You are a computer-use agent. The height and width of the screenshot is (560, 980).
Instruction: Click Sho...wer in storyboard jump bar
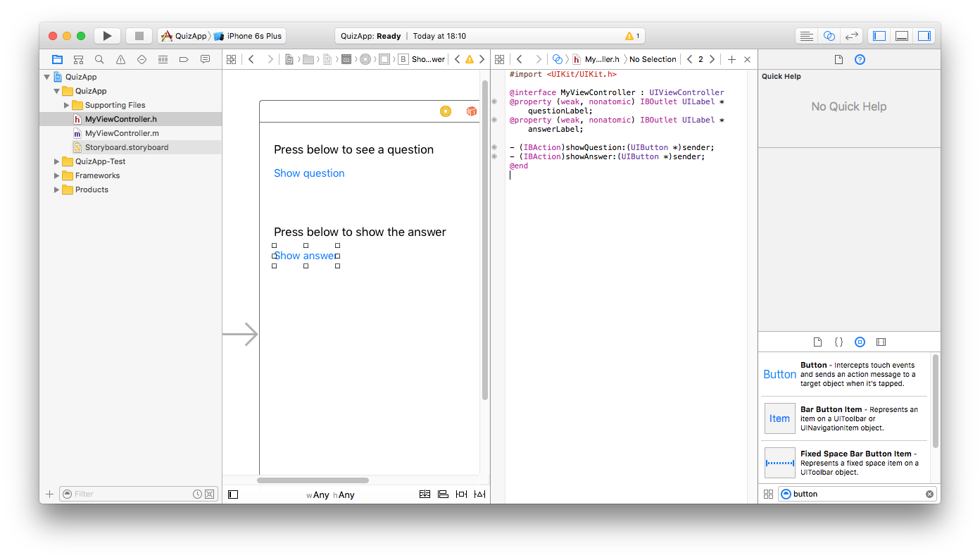tap(422, 60)
